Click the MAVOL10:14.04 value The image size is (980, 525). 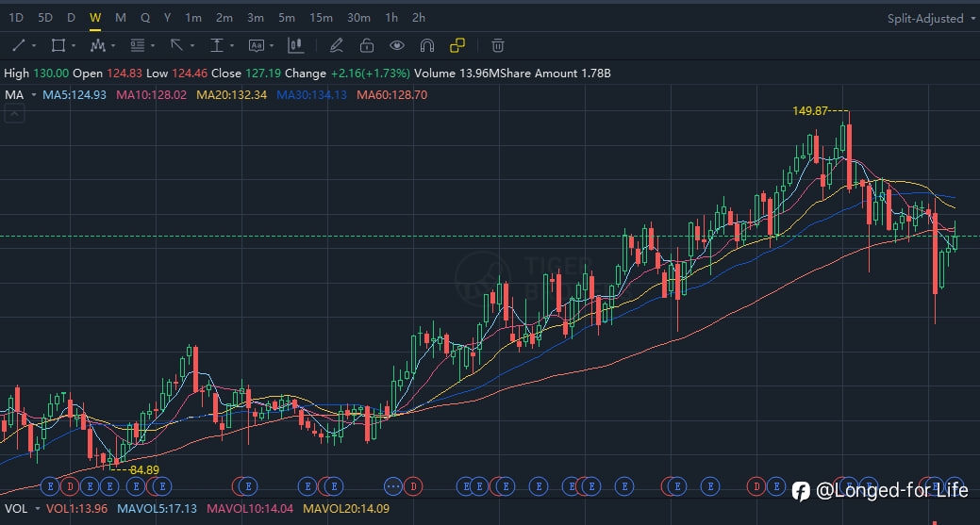pos(250,509)
